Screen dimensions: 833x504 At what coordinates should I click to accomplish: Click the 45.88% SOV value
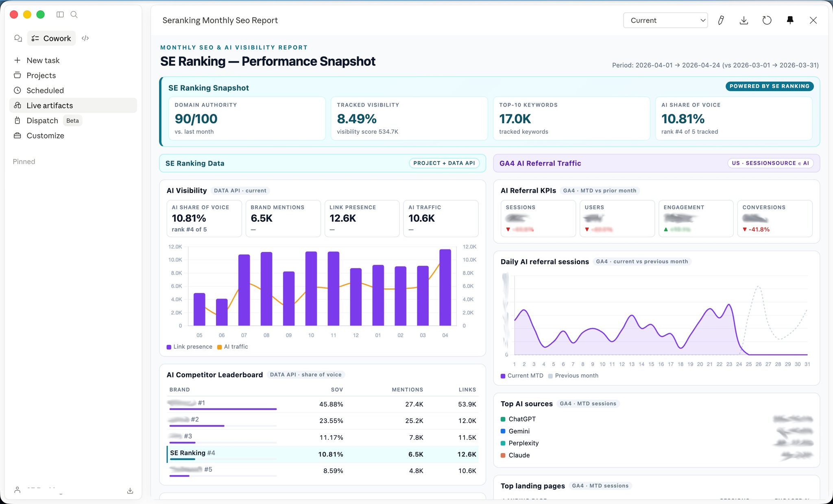[331, 404]
